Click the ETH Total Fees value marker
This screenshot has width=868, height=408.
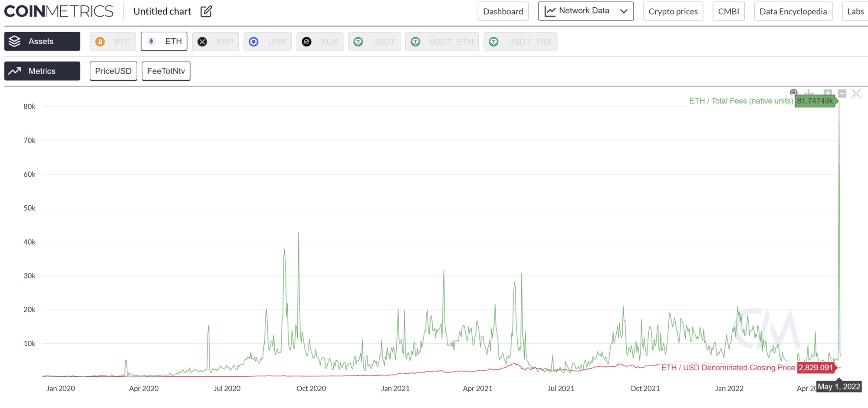pos(815,101)
